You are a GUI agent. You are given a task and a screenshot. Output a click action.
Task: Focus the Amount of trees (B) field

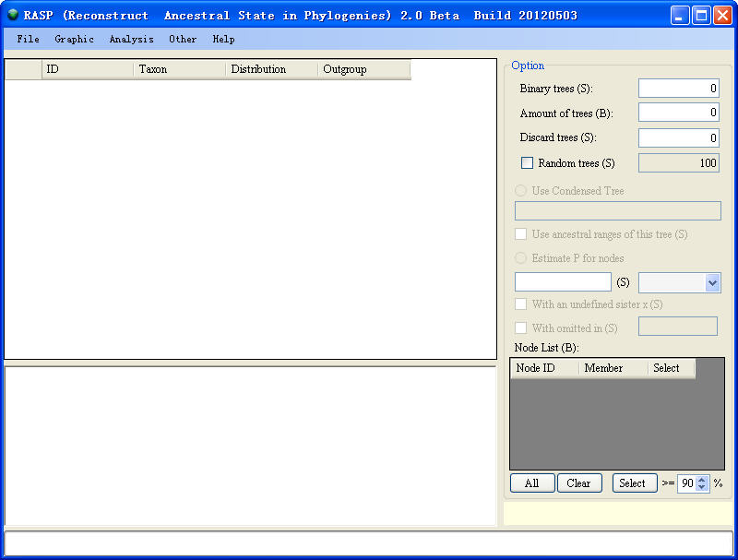[679, 113]
